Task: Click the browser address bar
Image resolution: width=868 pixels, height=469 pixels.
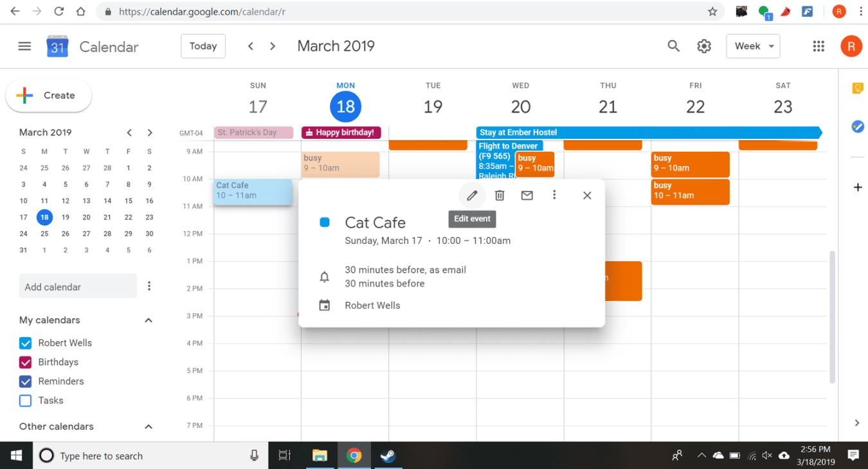Action: coord(411,12)
